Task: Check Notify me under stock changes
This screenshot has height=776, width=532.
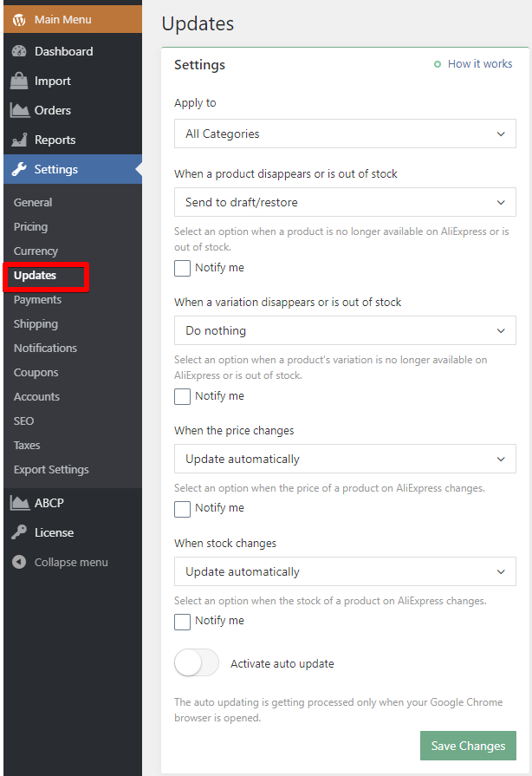Action: [183, 621]
